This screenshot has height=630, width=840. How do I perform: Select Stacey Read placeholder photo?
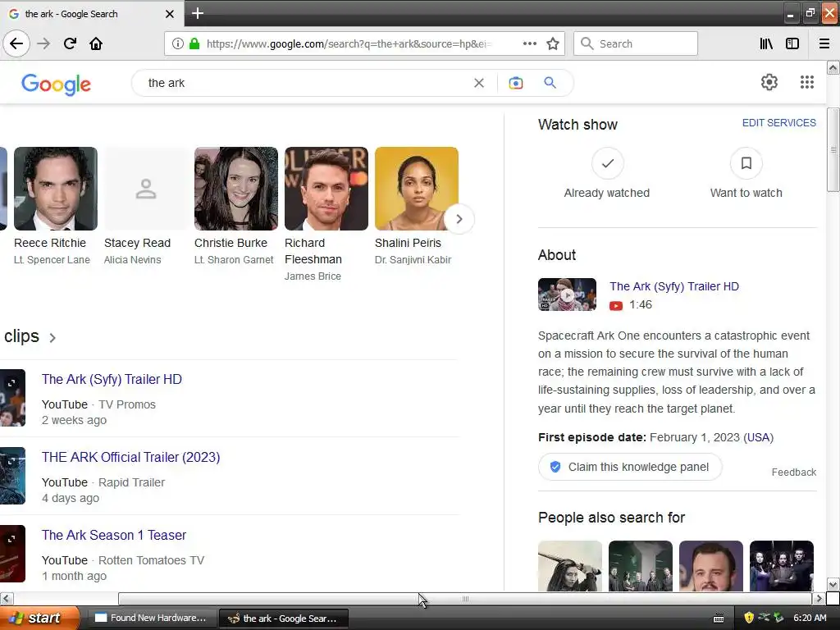pyautogui.click(x=146, y=189)
